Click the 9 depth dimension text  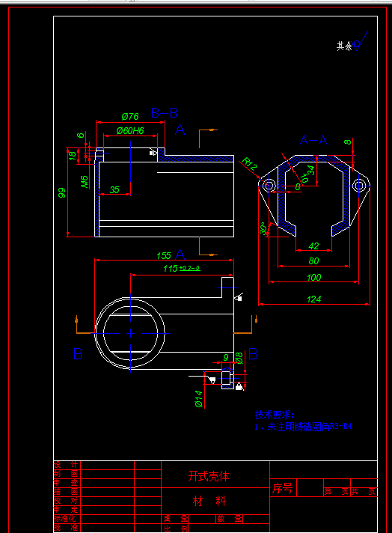coord(226,358)
